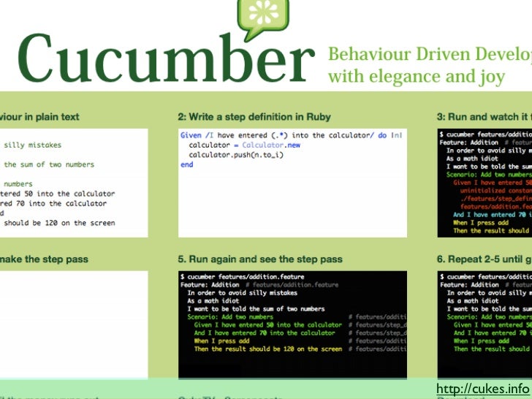
Task: Click the blank white panel under 'make the step pass'
Action: pyautogui.click(x=74, y=324)
